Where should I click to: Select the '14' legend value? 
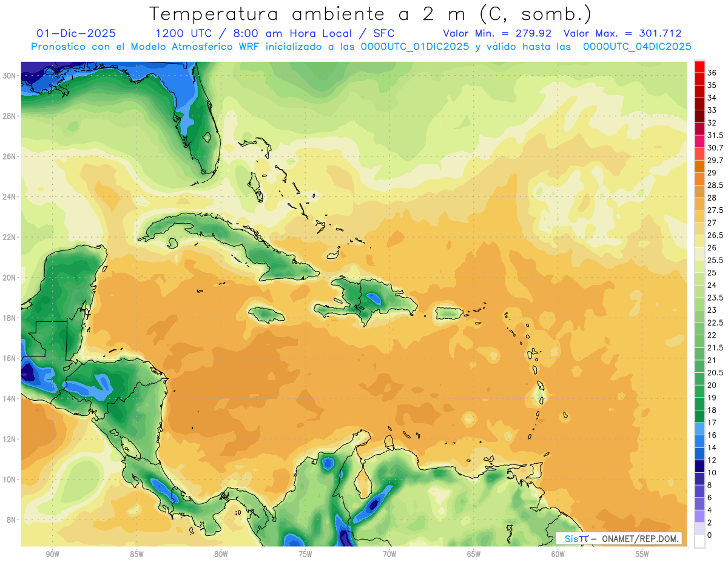[712, 447]
